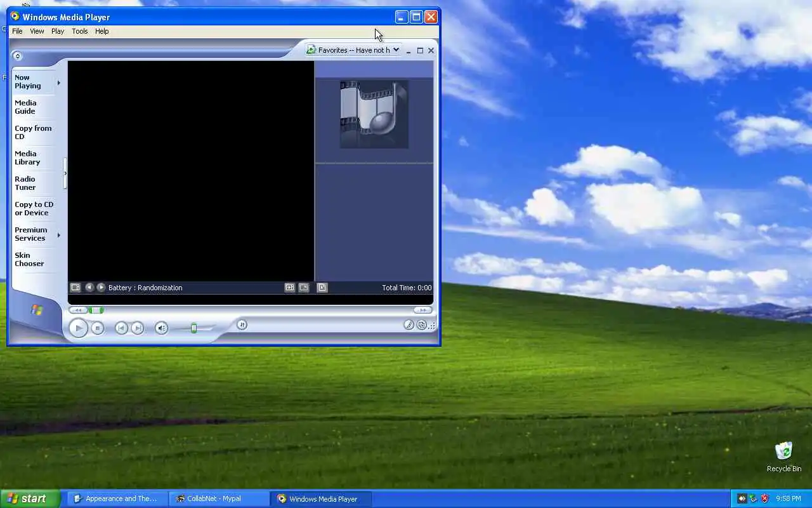Toggle the shuffle button in transport bar
Screen dimensions: 812x508
(x=242, y=324)
